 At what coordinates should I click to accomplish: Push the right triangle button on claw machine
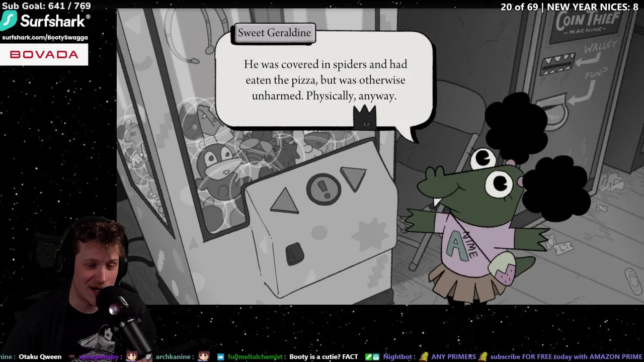(354, 178)
